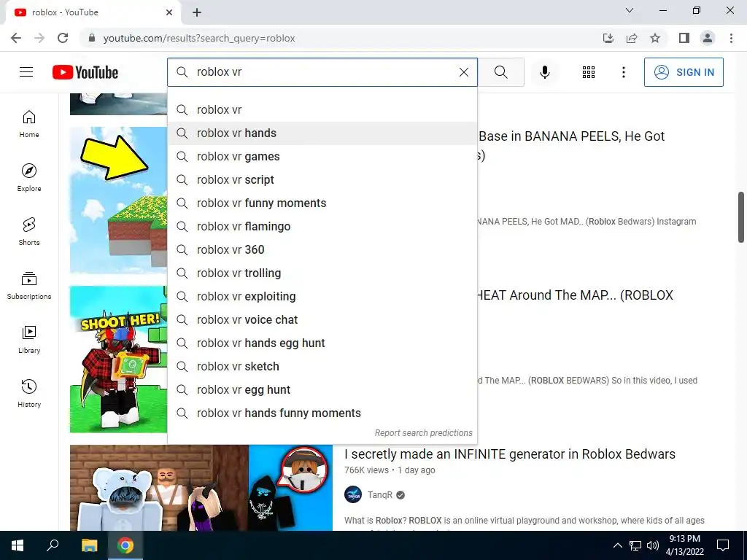The width and height of the screenshot is (747, 560).
Task: Select suggestion "roblox vr voice chat"
Action: [x=322, y=320]
